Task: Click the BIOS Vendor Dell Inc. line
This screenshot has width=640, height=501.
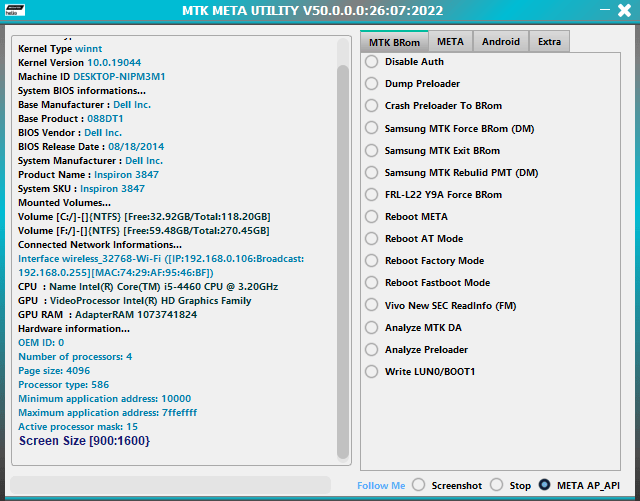Action: coord(70,133)
